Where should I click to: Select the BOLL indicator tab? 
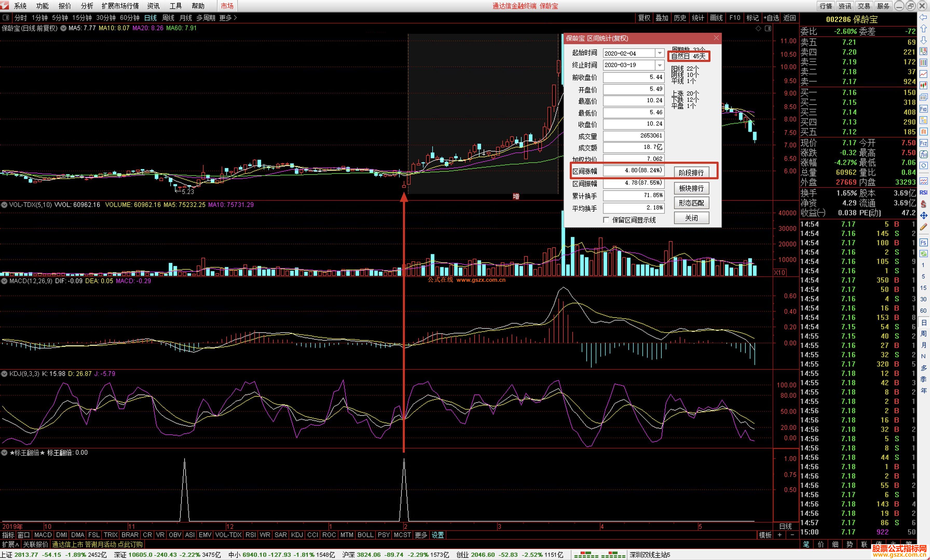[x=365, y=535]
